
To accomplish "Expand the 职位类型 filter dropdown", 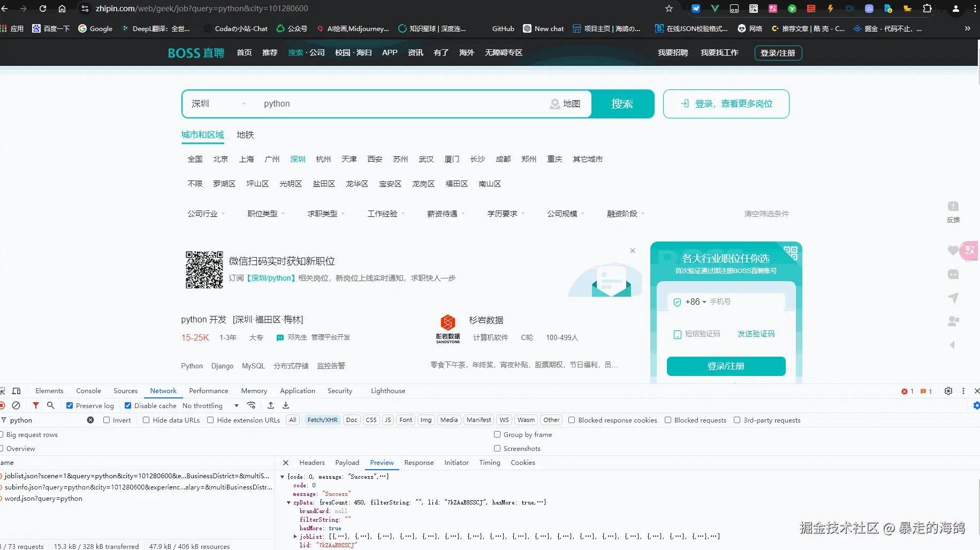I will [x=266, y=214].
